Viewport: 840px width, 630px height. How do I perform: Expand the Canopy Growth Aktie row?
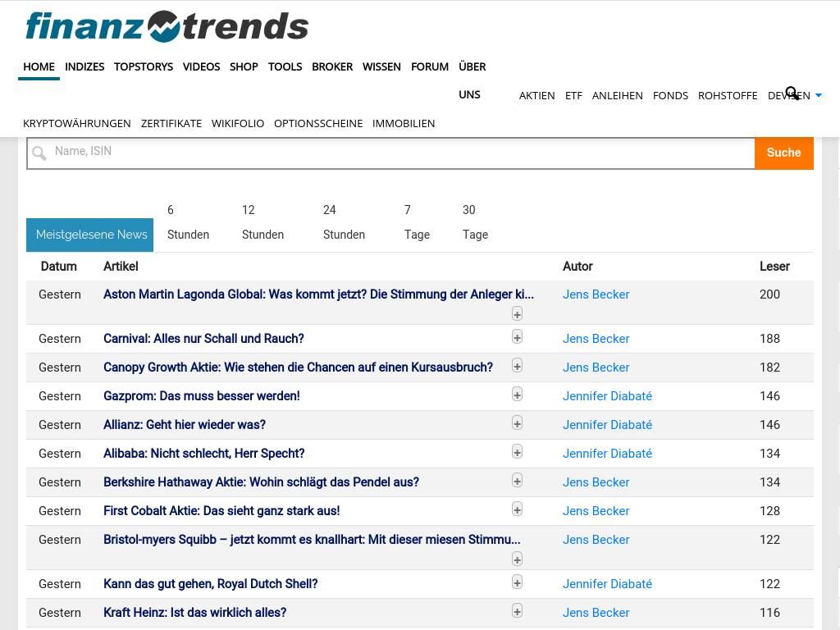pos(517,366)
